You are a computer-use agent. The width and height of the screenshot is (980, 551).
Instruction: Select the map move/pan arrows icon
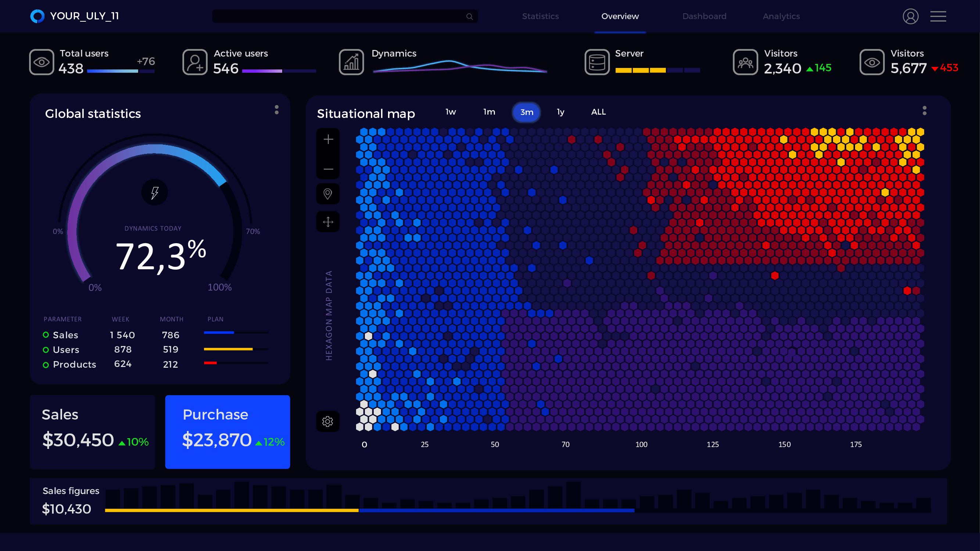327,222
